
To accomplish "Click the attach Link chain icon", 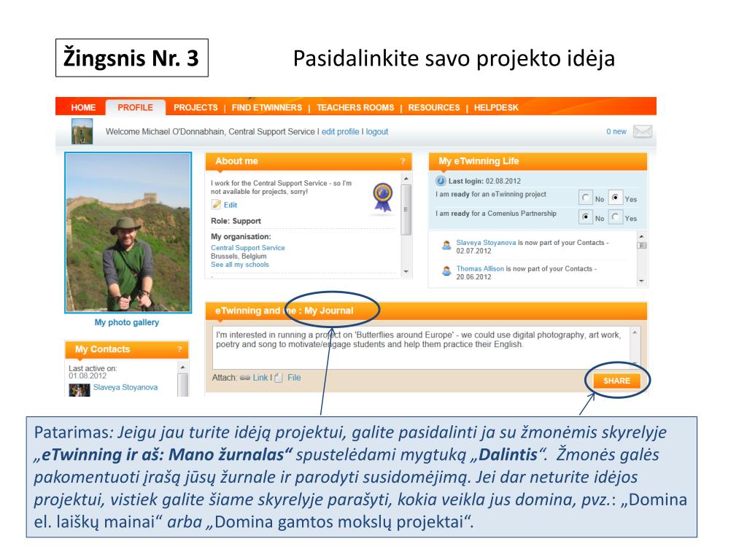I will click(x=245, y=378).
